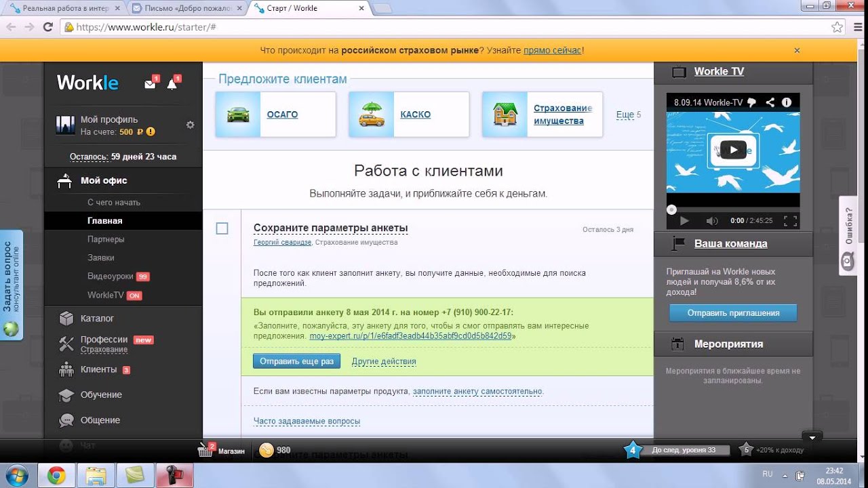This screenshot has height=488, width=868.
Task: Open the mail envelope notifications icon
Action: (x=150, y=84)
